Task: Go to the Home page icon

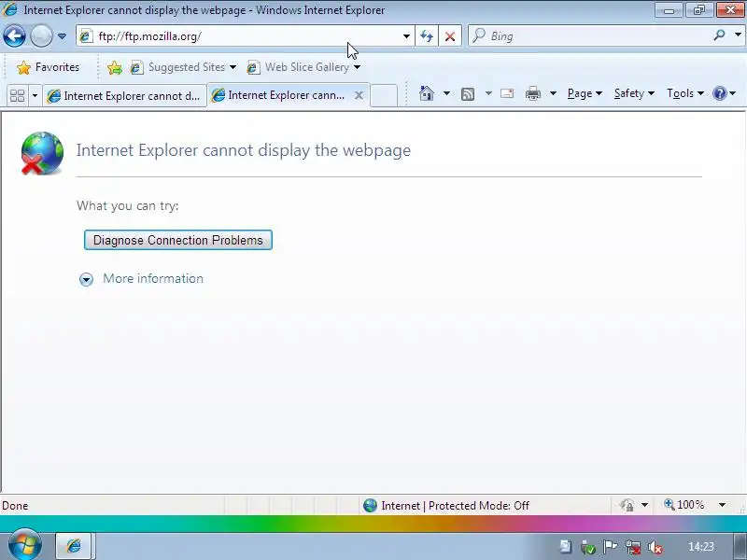Action: 427,93
